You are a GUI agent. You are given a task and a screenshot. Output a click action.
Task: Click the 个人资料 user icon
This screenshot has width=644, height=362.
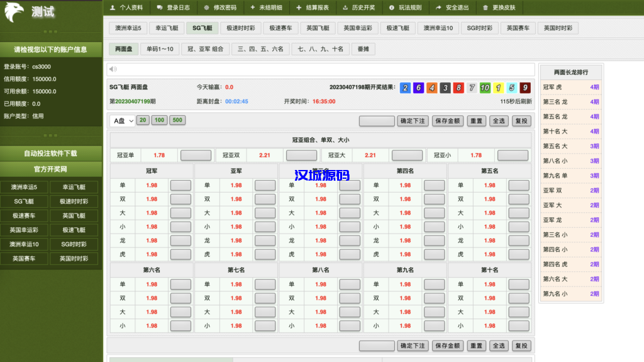[x=113, y=8]
